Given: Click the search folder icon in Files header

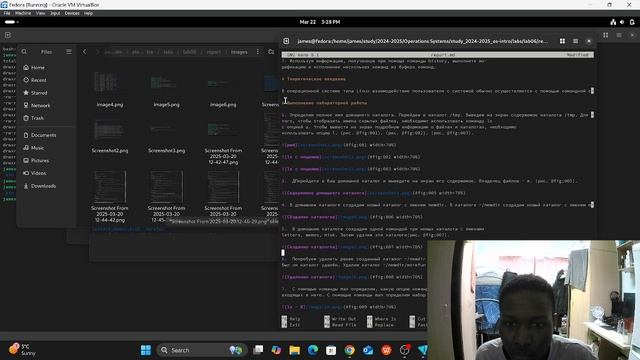Looking at the screenshot, I should coord(271,52).
